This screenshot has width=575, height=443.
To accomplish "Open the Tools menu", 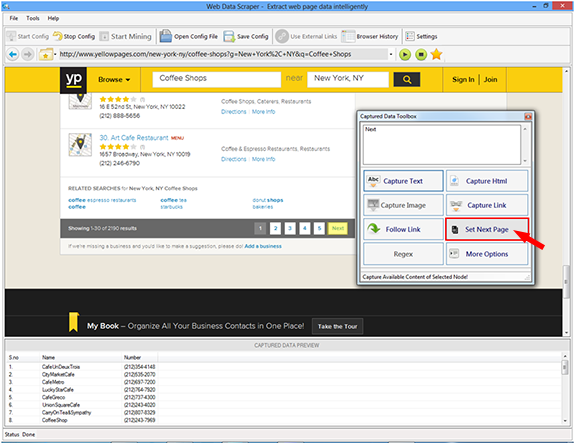I will point(33,18).
